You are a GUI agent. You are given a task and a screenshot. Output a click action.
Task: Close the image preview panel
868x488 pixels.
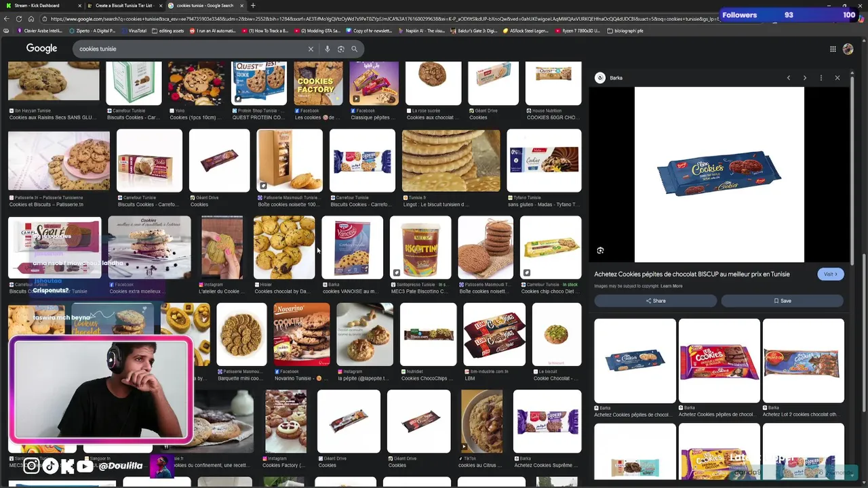tap(837, 78)
